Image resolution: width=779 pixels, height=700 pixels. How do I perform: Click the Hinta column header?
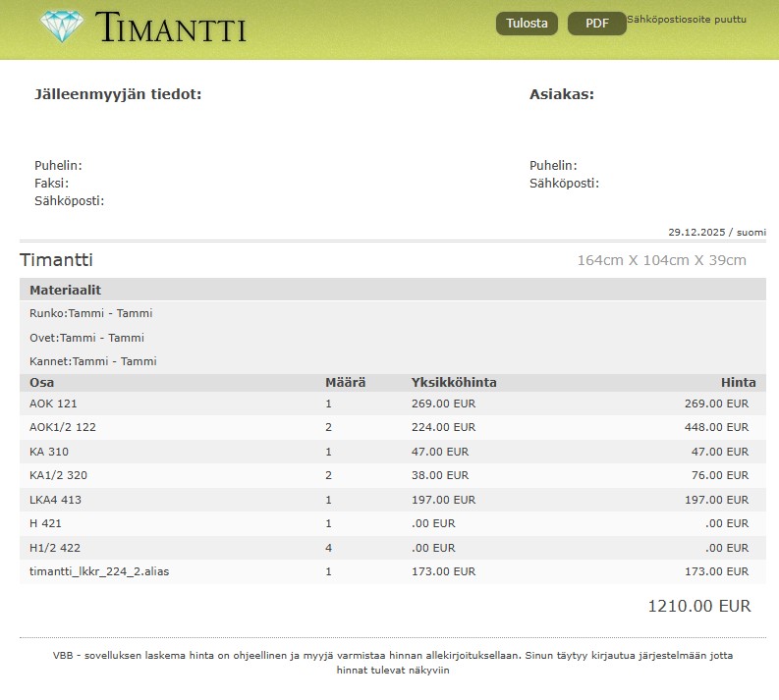click(x=738, y=383)
